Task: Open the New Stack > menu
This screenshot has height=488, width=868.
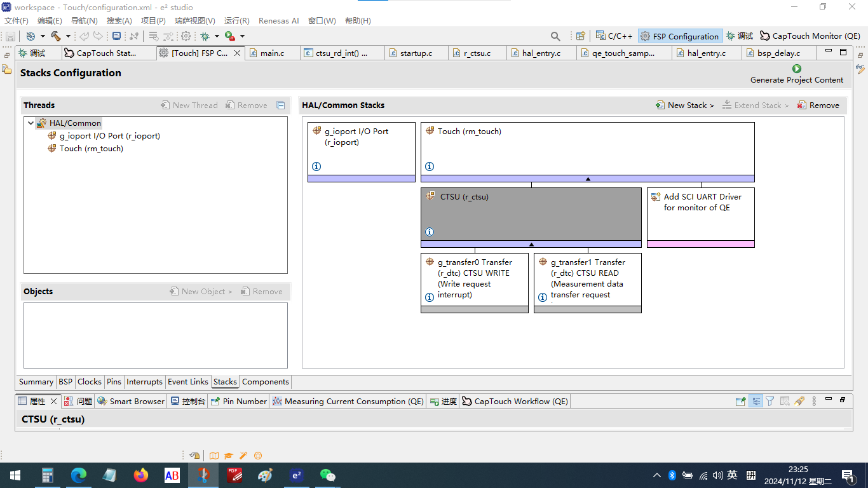Action: (x=685, y=105)
